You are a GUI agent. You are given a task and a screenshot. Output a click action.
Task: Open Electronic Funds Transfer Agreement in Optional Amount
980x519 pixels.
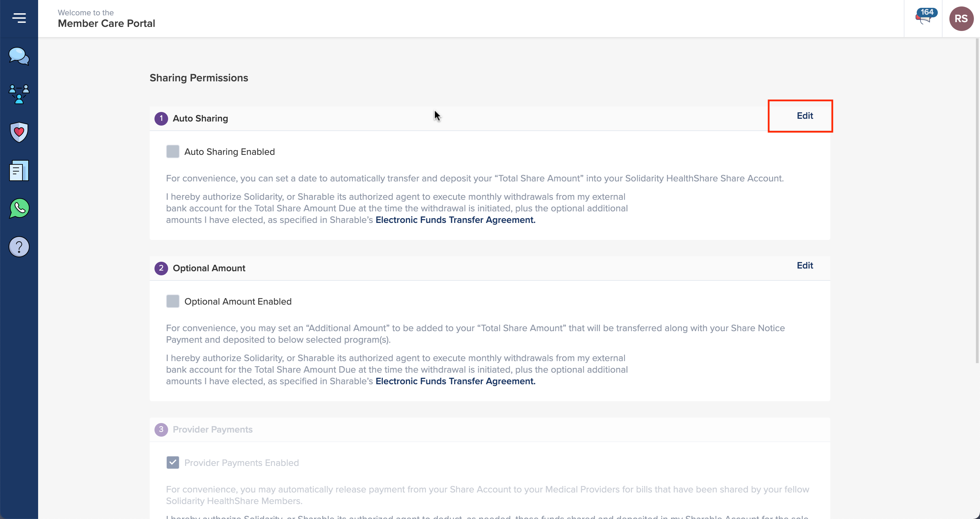pyautogui.click(x=455, y=381)
